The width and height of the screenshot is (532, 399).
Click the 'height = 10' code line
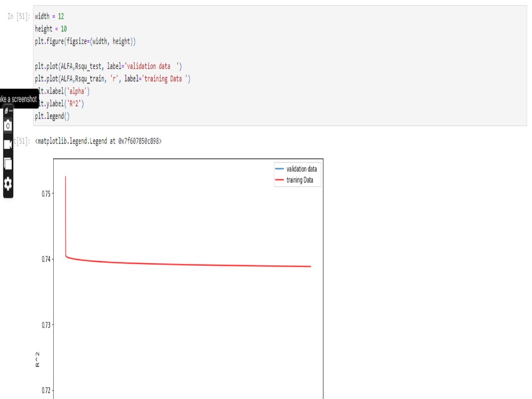click(x=51, y=29)
